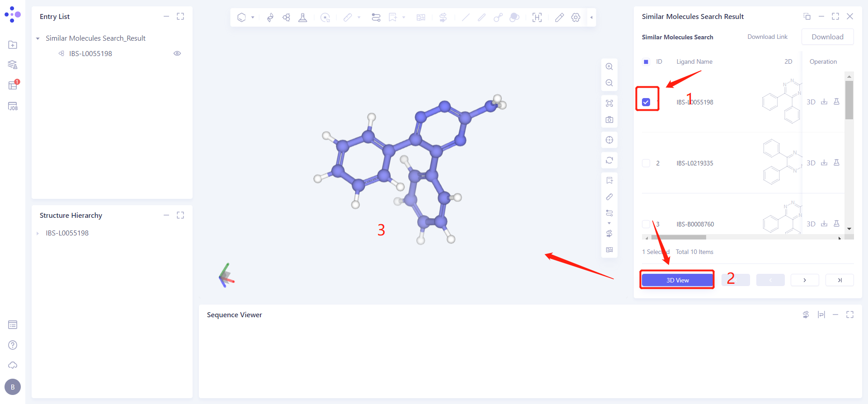Click the Download Link text

point(767,37)
